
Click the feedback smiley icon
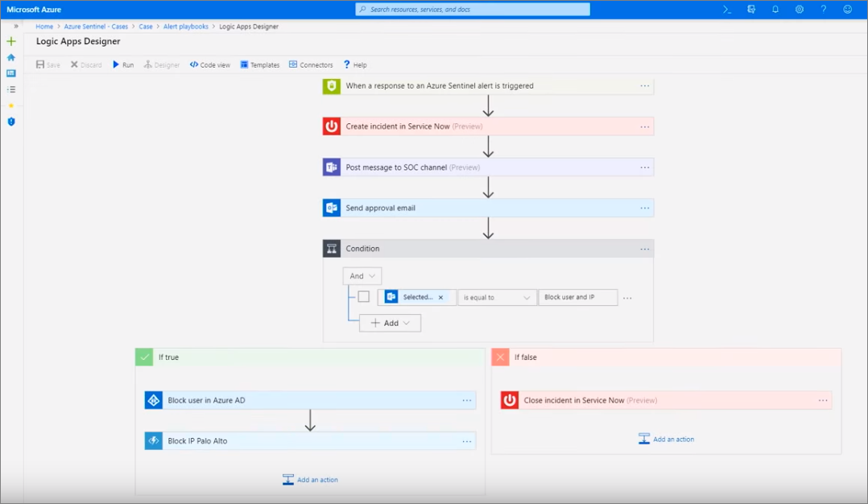[848, 10]
